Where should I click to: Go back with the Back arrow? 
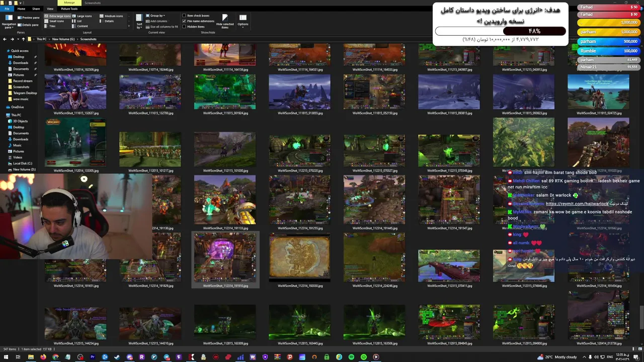[x=5, y=39]
